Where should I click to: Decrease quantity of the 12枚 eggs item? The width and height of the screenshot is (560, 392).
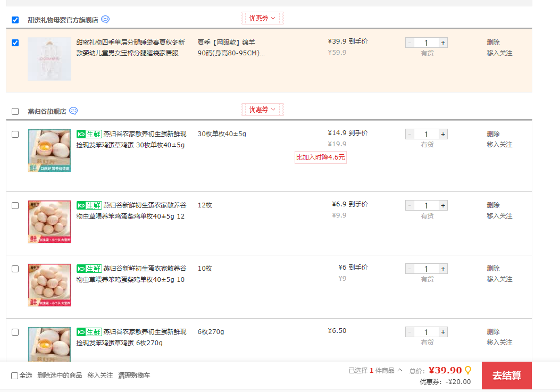coord(409,206)
